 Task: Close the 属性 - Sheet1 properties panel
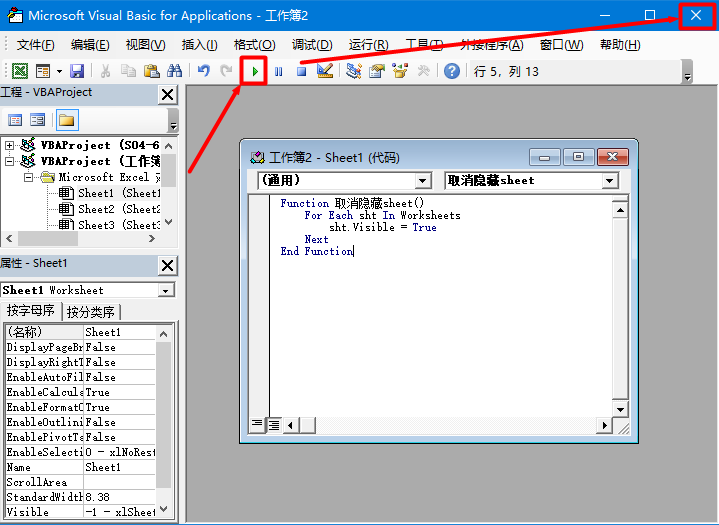pos(167,265)
